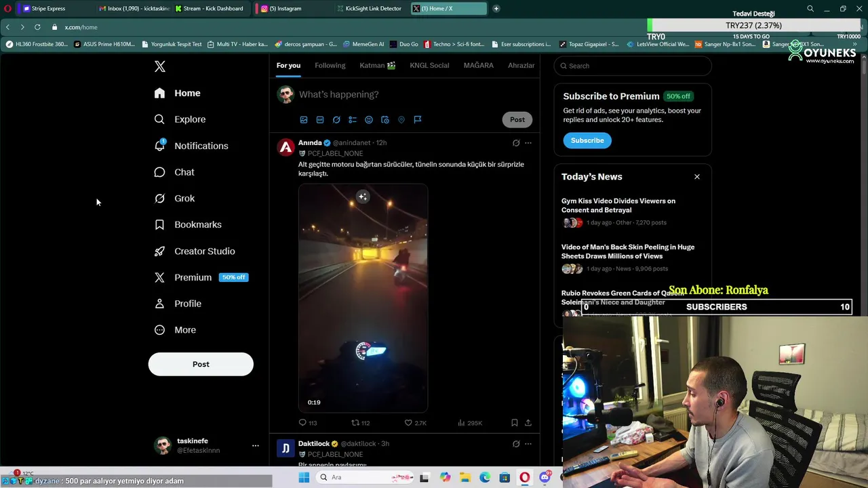This screenshot has width=868, height=488.
Task: Switch to the Ahrazlar tab
Action: [521, 65]
